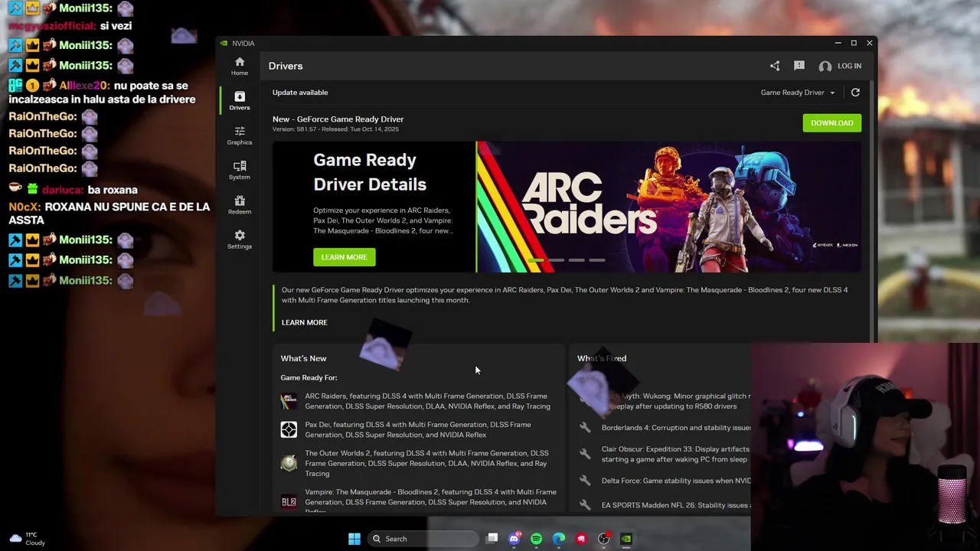Screen dimensions: 980x551
Task: Click the 'Drivers' page heading
Action: tap(286, 66)
